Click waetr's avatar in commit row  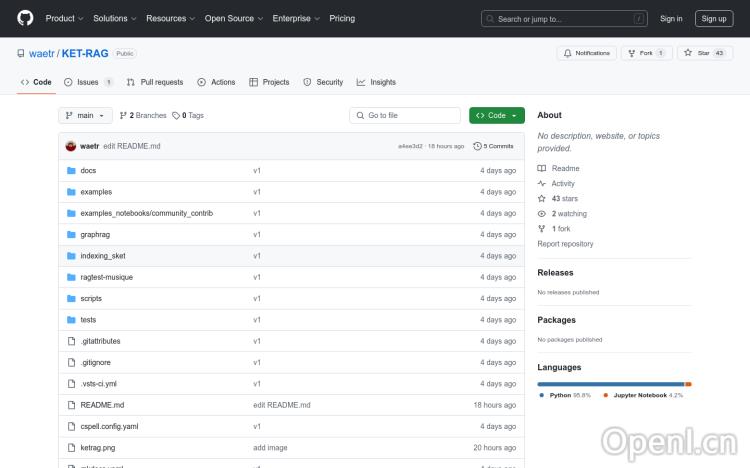point(71,146)
